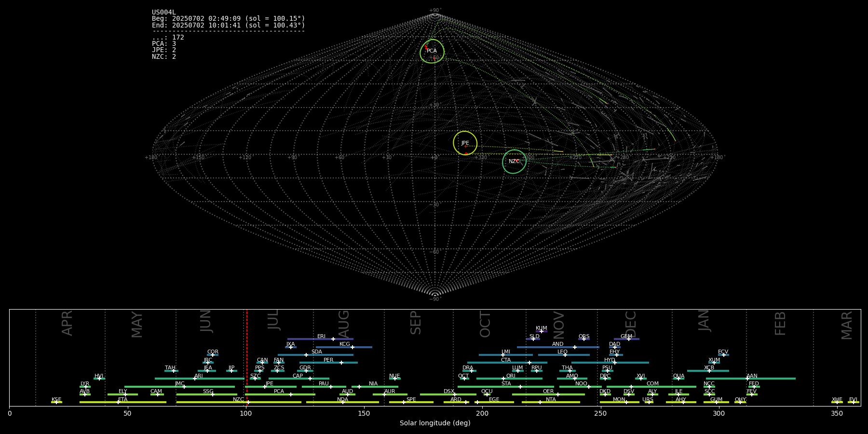Click the station name US004L
This screenshot has width=868, height=434.
164,13
